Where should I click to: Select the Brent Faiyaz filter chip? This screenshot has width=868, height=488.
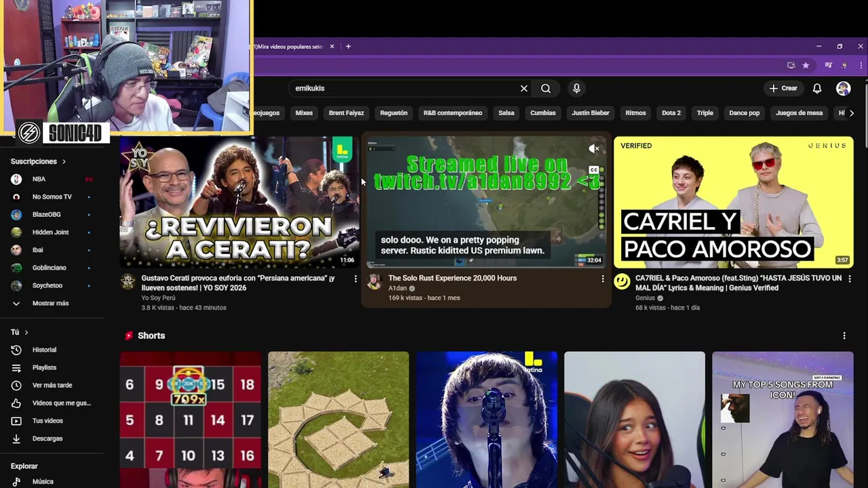pos(347,113)
